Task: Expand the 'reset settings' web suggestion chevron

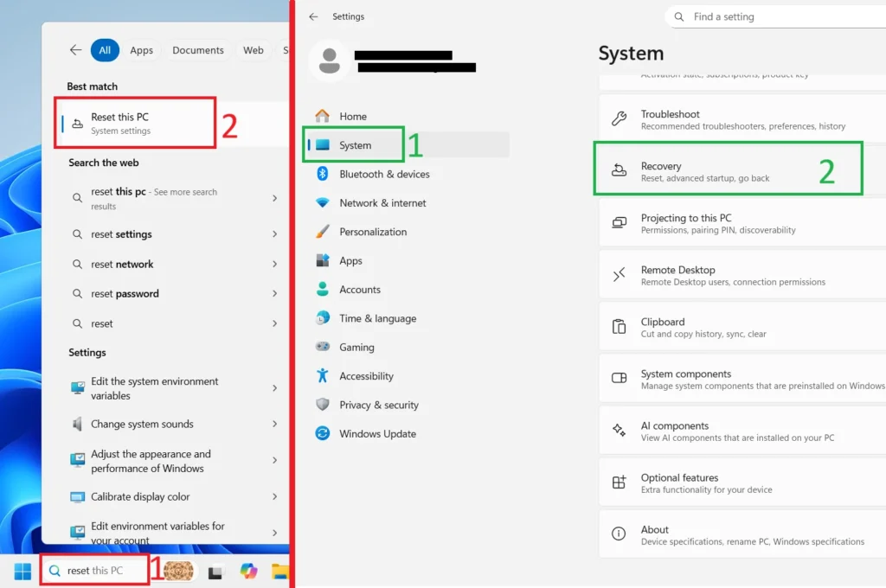Action: click(275, 234)
